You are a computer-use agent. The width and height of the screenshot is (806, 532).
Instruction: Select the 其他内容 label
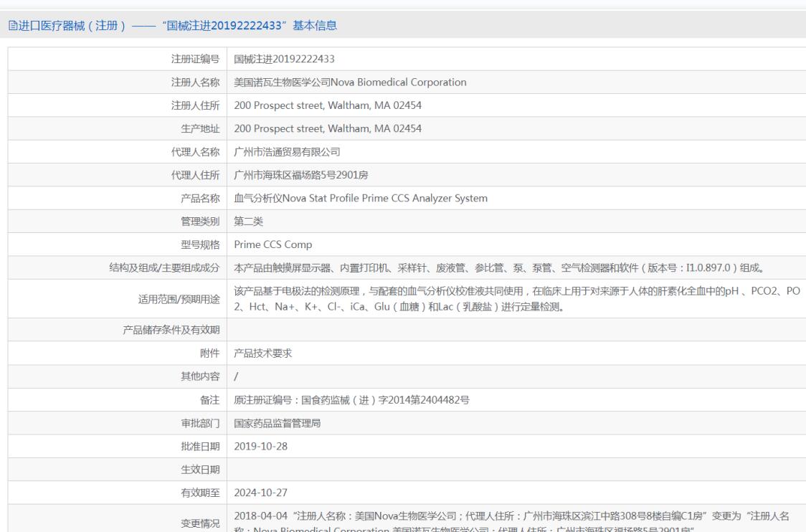click(200, 376)
